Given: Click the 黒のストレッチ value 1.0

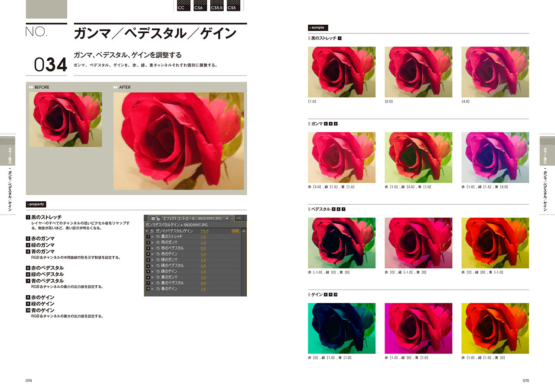Looking at the screenshot, I should click(x=203, y=237).
